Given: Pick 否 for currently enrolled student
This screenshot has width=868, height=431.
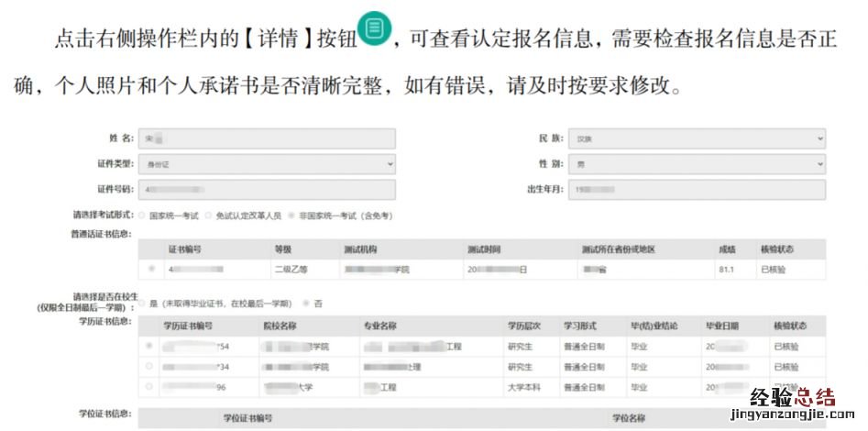Looking at the screenshot, I should (306, 303).
